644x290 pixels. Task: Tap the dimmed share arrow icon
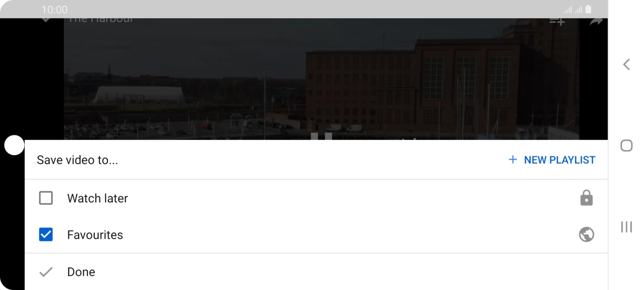[596, 21]
